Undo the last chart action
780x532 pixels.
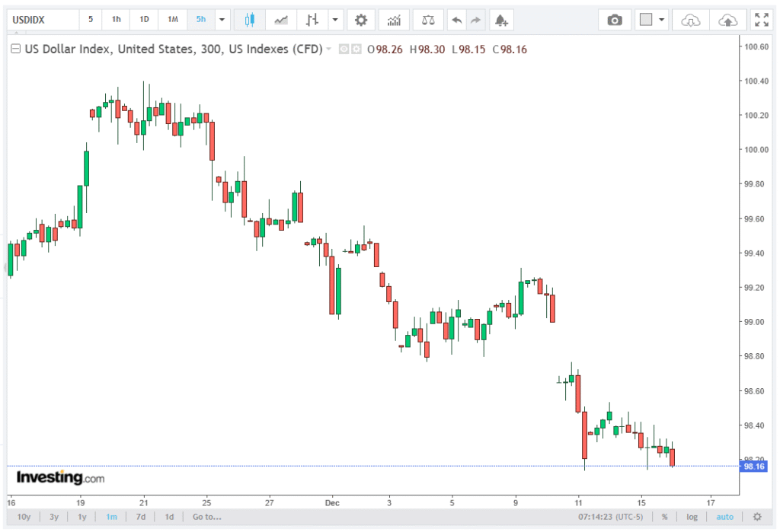coord(456,20)
